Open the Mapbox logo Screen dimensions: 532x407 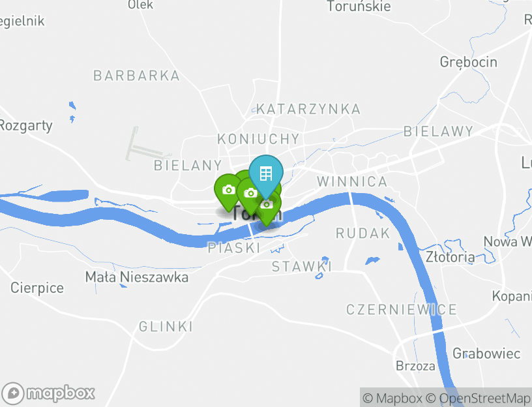click(48, 393)
